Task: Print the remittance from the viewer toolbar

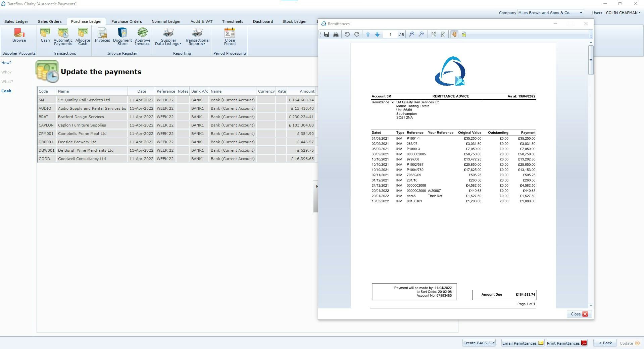Action: tap(336, 34)
